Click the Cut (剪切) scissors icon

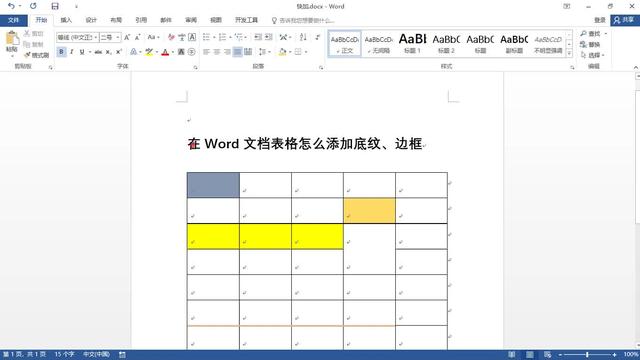coord(27,33)
